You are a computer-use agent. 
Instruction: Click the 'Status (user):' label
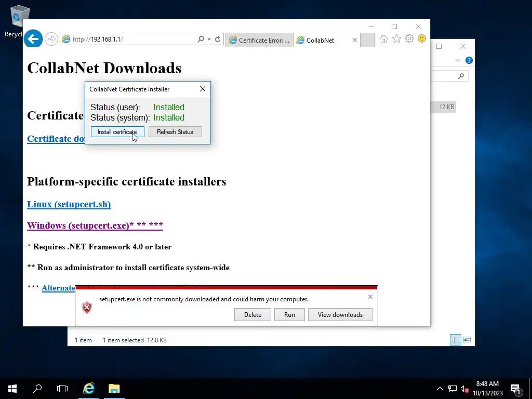(115, 107)
